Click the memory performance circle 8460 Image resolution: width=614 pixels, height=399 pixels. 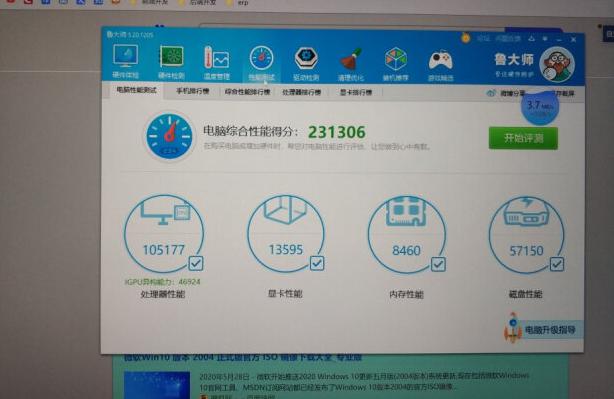click(406, 235)
